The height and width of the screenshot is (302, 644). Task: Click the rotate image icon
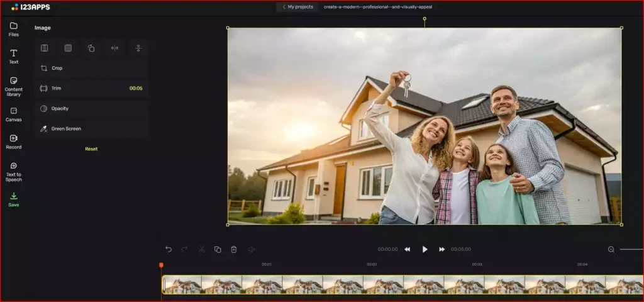point(91,48)
